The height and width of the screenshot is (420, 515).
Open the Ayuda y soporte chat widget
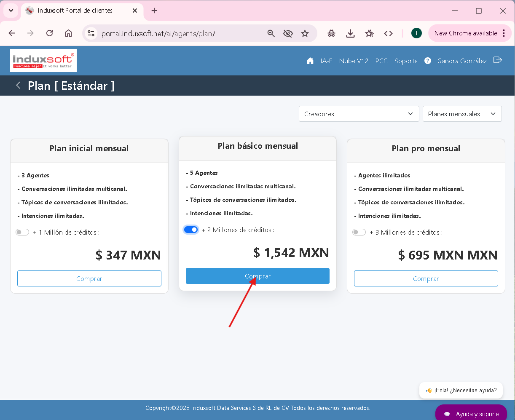pos(471,414)
